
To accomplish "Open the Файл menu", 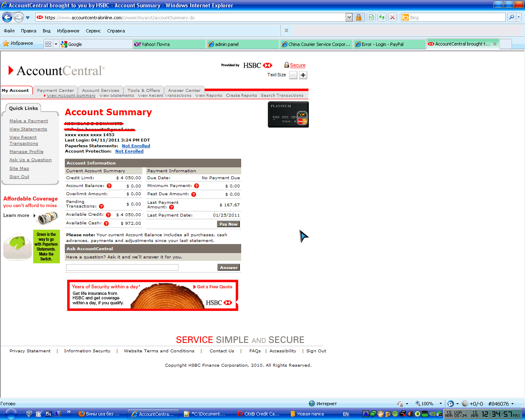I will [9, 31].
